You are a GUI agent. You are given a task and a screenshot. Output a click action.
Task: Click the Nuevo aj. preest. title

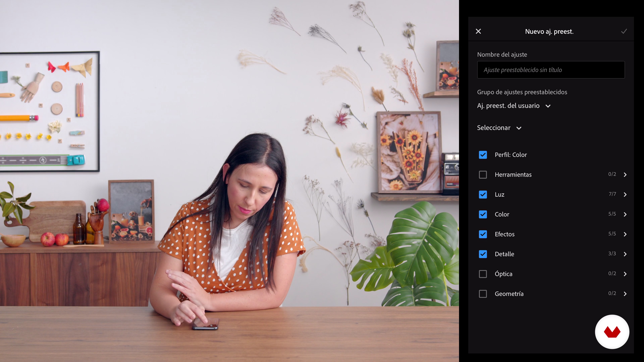pos(549,32)
